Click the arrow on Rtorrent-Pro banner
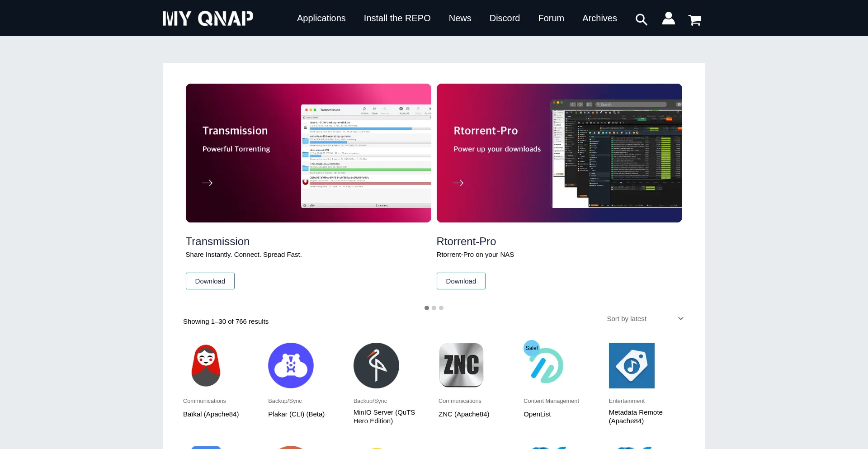The image size is (868, 449). 458,183
